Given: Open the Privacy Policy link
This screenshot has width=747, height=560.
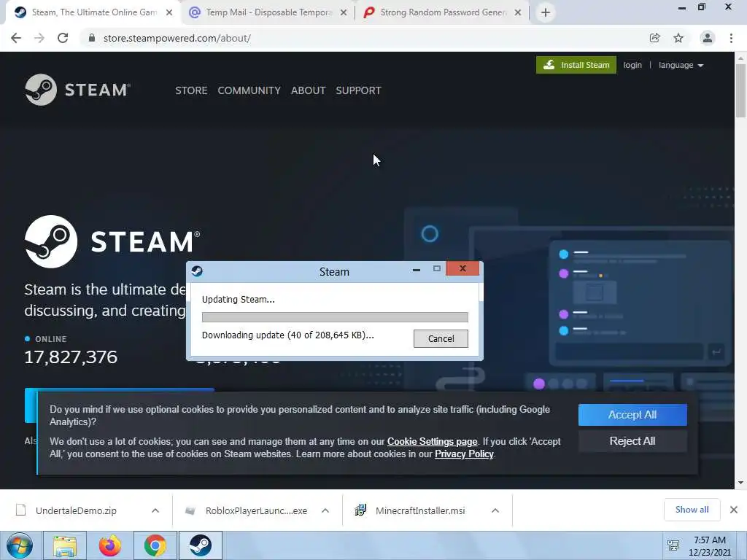Looking at the screenshot, I should [464, 454].
